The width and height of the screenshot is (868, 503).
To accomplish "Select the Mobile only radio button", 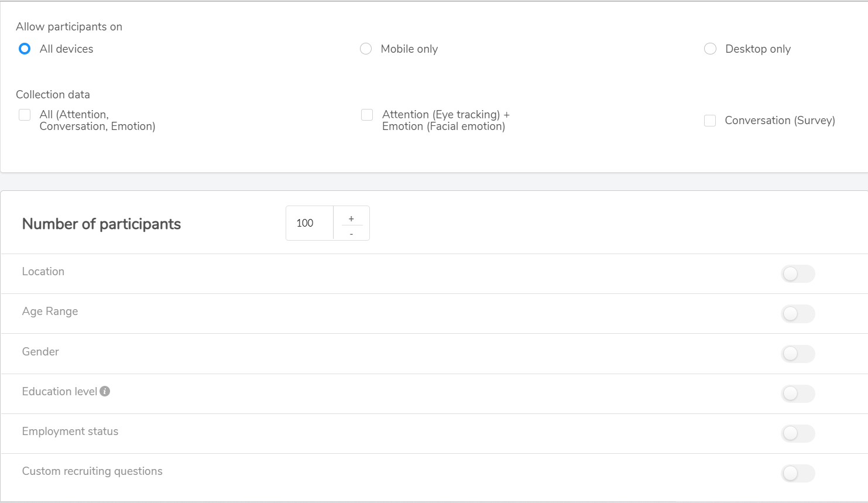I will pos(366,49).
